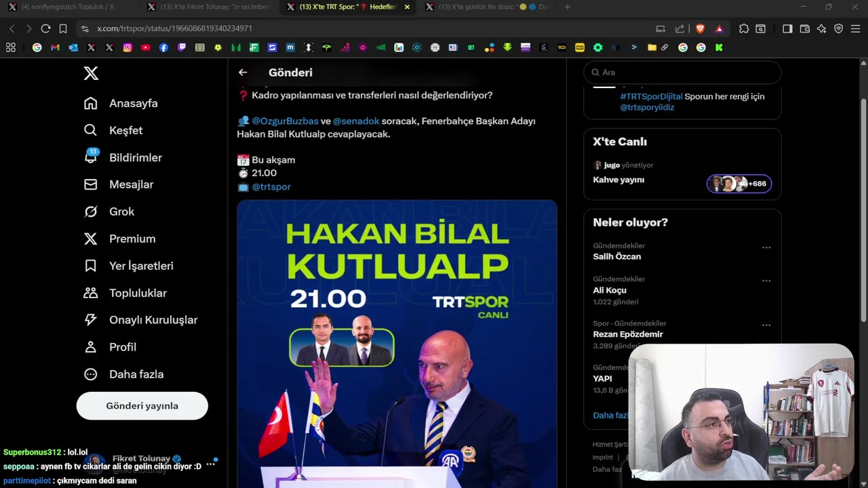Open Keşfet explore page
The image size is (868, 488).
[x=113, y=130]
